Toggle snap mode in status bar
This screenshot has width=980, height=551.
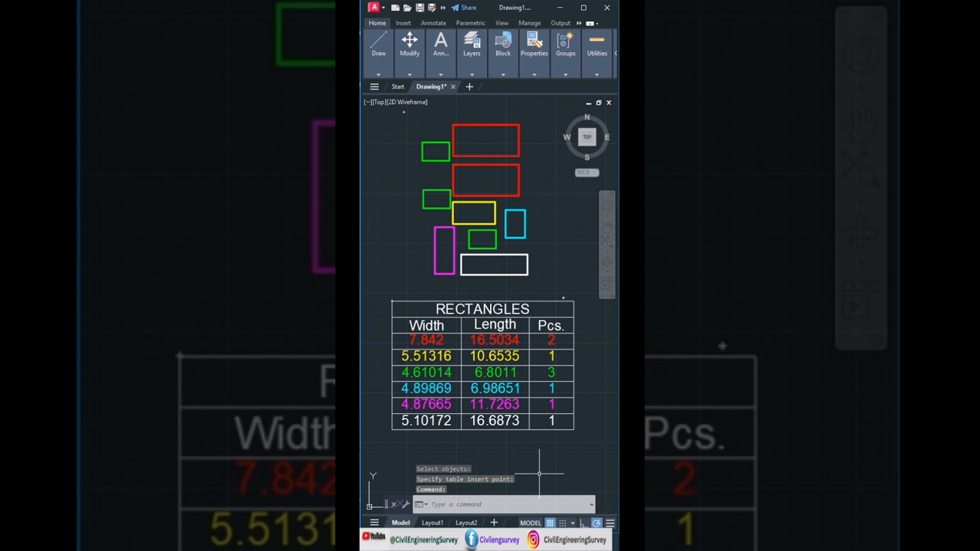click(563, 523)
